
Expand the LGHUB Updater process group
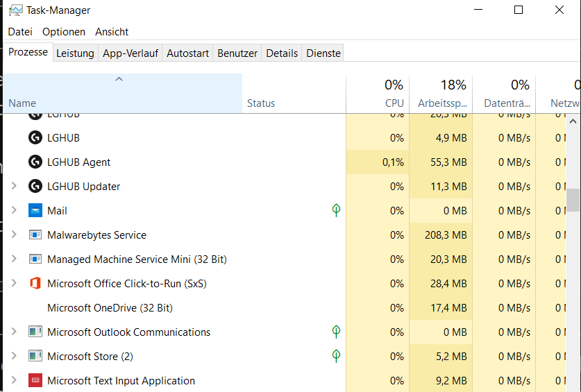pos(14,186)
